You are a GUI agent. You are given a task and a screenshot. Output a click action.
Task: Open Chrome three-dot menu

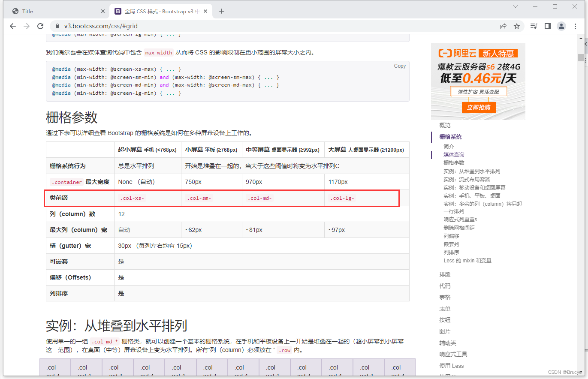575,26
